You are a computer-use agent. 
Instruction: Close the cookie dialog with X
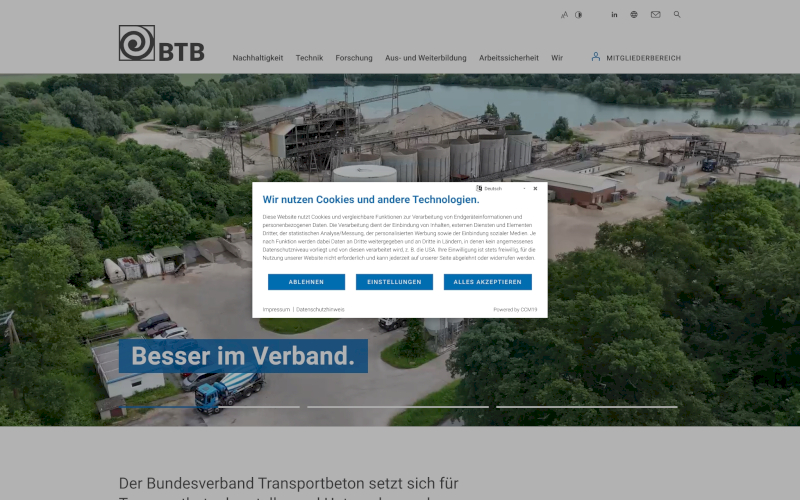coord(535,188)
